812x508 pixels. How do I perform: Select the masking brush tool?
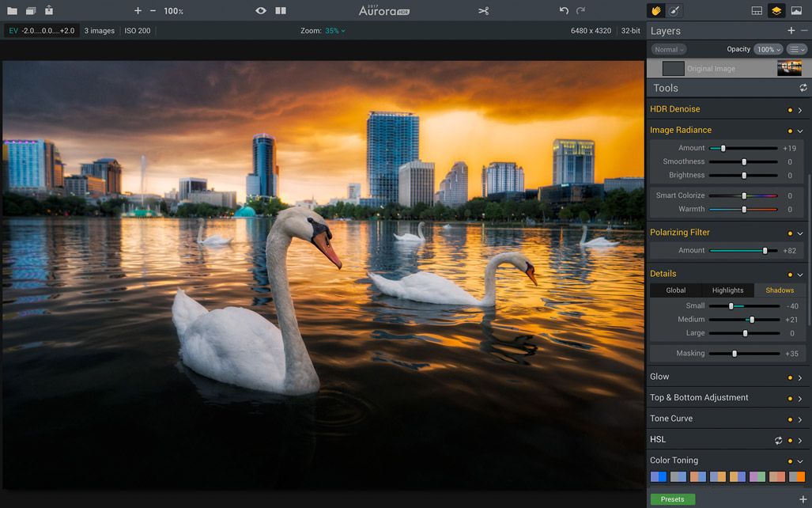674,11
